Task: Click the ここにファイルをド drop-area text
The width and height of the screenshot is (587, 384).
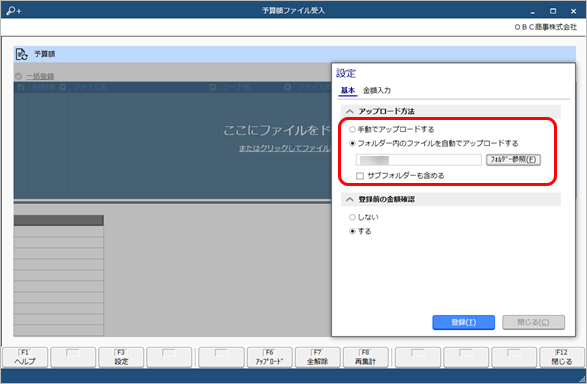Action: (277, 130)
